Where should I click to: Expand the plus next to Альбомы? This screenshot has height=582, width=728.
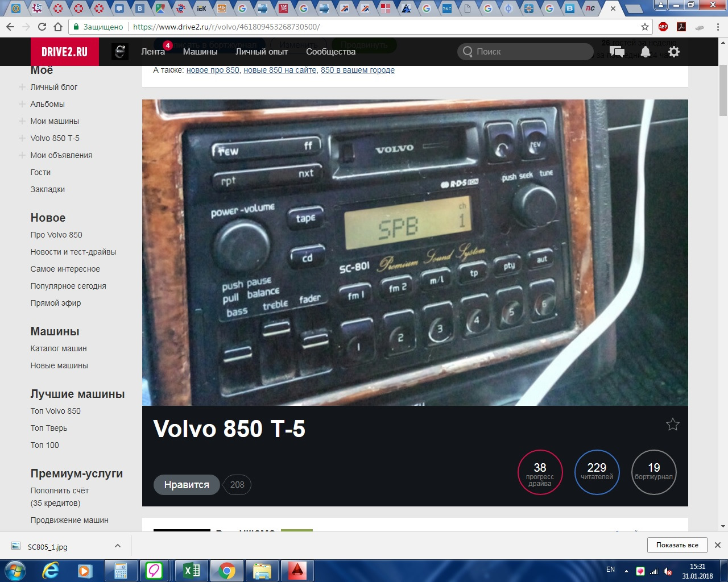(x=22, y=104)
